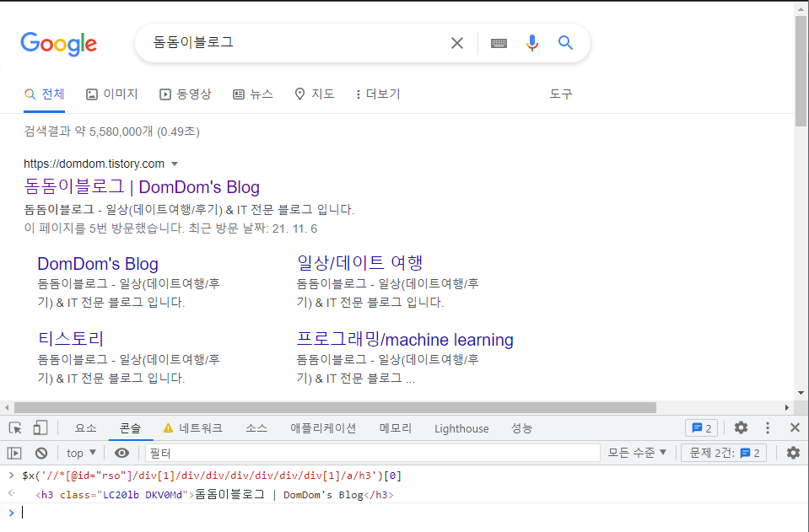Switch to the 요소 DevTools panel

pos(86,428)
